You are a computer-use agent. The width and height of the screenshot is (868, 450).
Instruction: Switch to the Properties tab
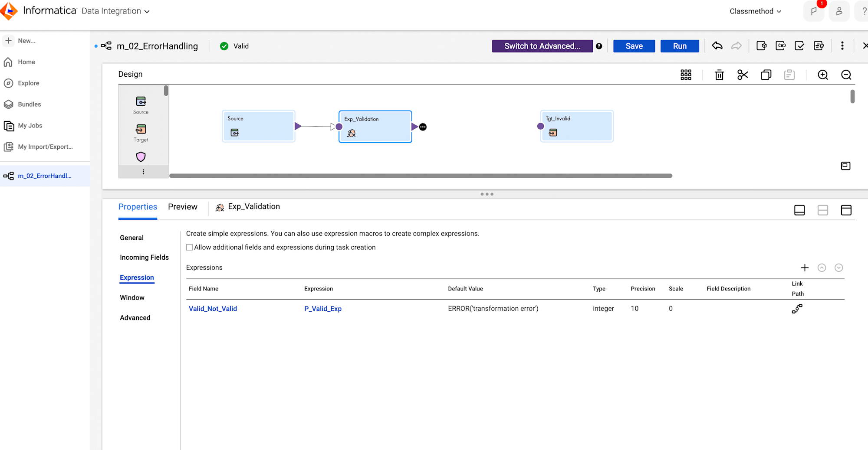[x=138, y=207]
